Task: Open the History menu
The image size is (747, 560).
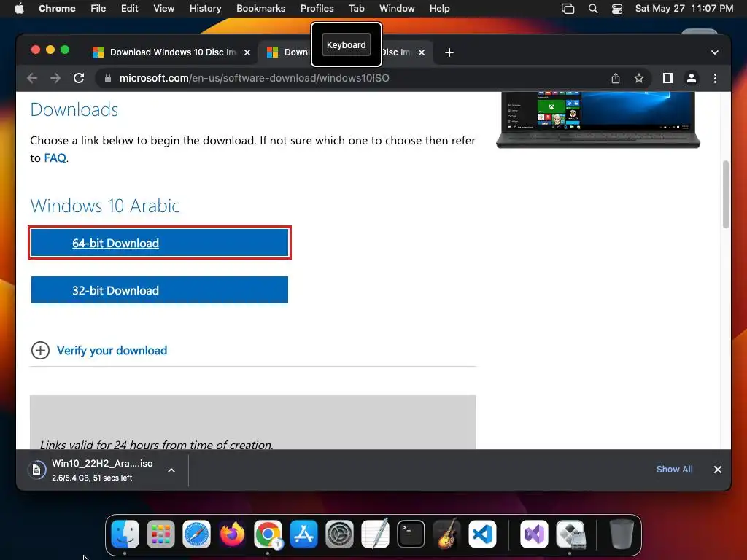Action: pyautogui.click(x=205, y=9)
